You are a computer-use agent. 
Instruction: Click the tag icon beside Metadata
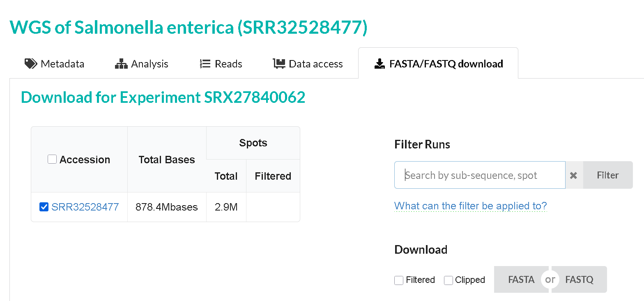click(31, 64)
